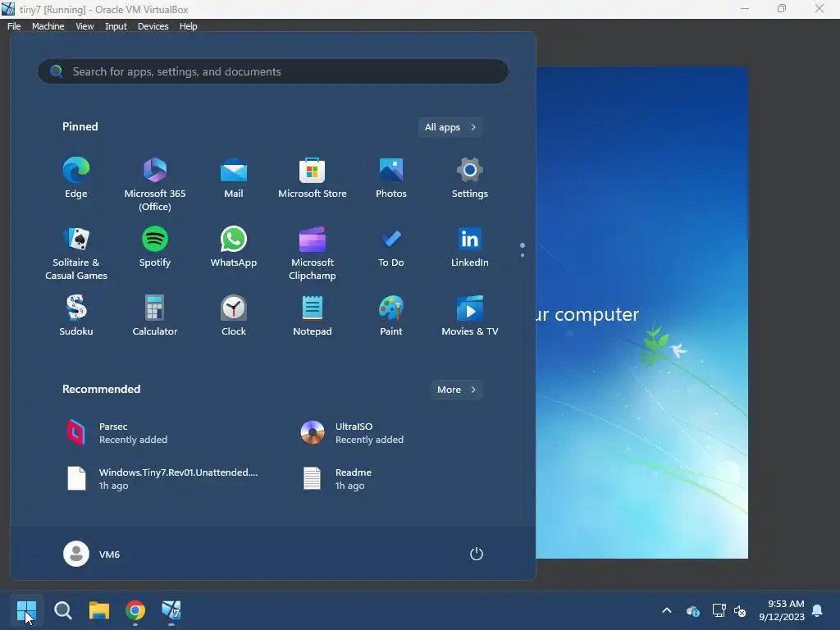This screenshot has height=630, width=840.
Task: Open the Edge browser from pinned apps
Action: click(x=76, y=178)
